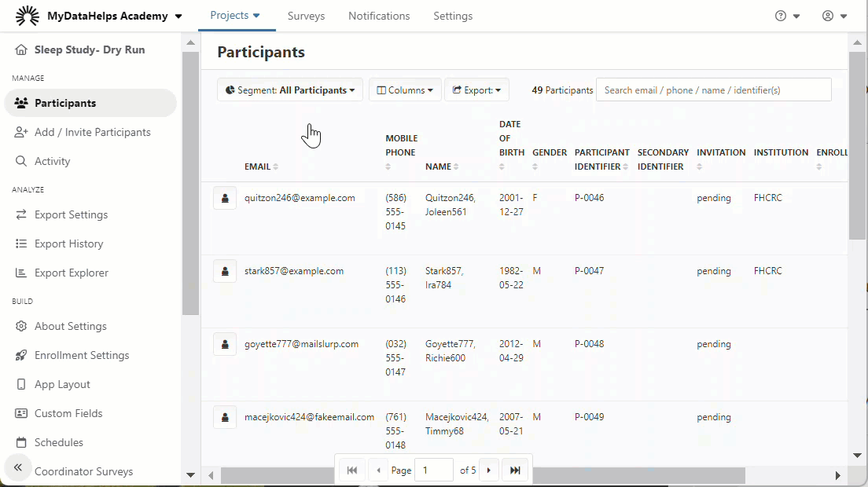Collapse the sidebar with the double-chevron button
868x487 pixels.
pyautogui.click(x=18, y=467)
